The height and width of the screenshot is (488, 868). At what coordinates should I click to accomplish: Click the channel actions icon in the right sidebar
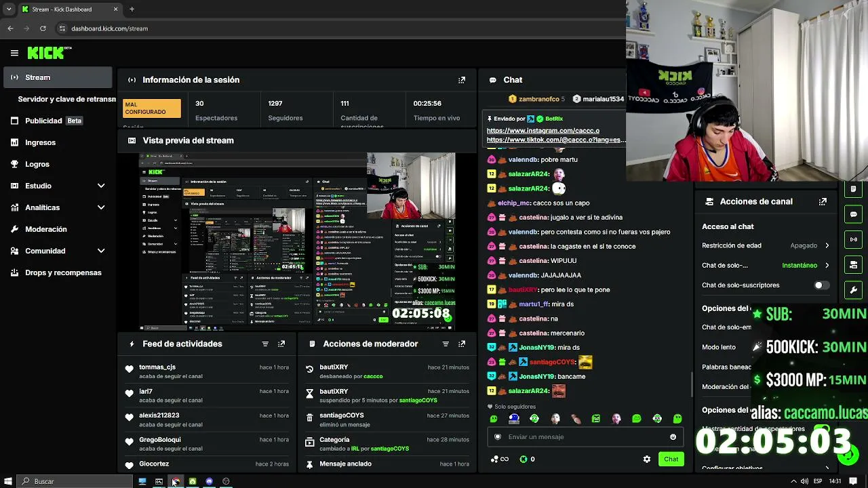pyautogui.click(x=854, y=264)
